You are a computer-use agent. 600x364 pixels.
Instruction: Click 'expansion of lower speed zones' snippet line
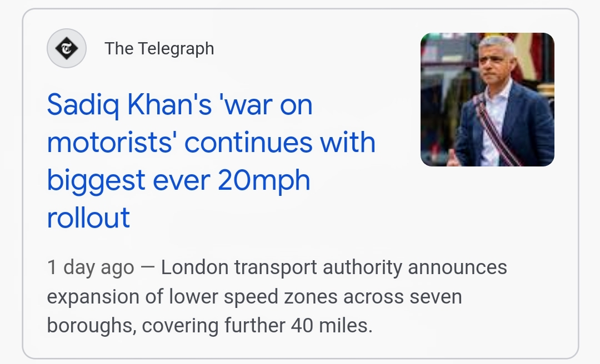[192, 297]
